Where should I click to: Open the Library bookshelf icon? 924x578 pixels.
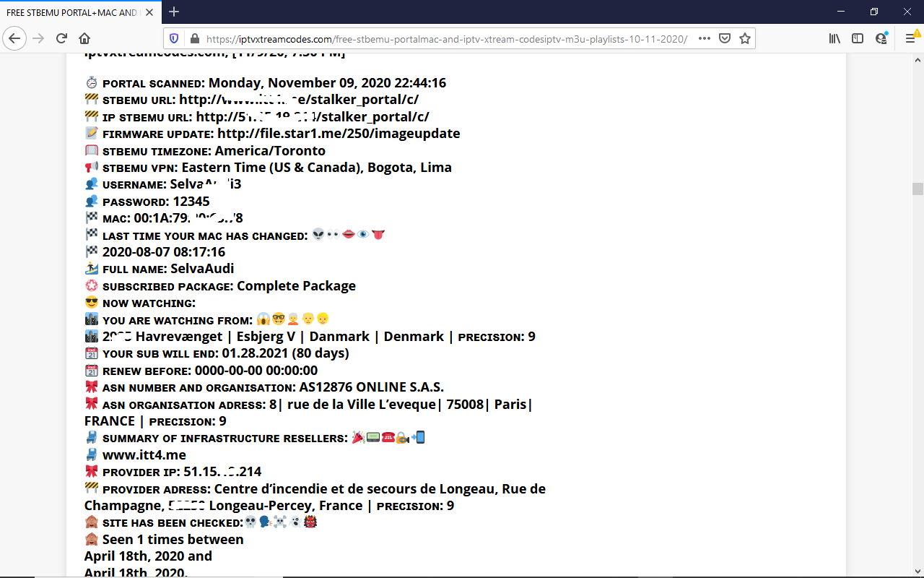pos(834,38)
